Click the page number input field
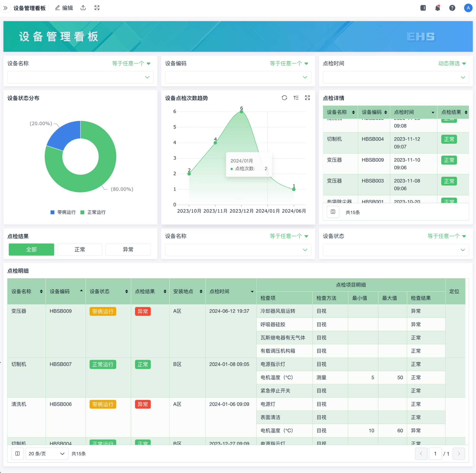The height and width of the screenshot is (473, 476). point(435,453)
